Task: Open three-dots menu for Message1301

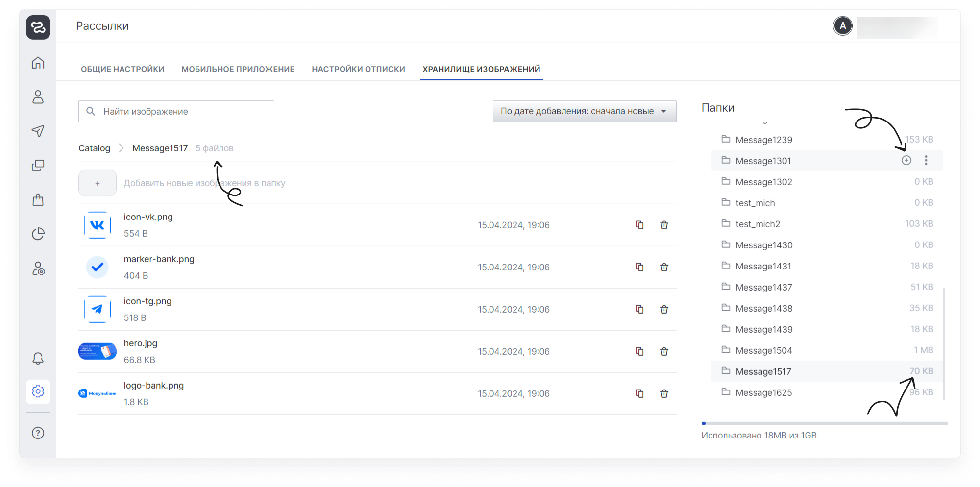Action: (x=926, y=160)
